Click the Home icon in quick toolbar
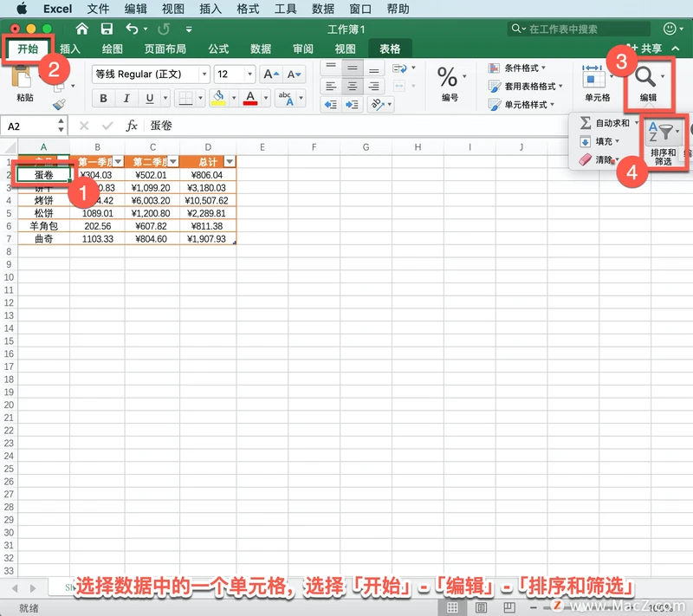 point(82,29)
